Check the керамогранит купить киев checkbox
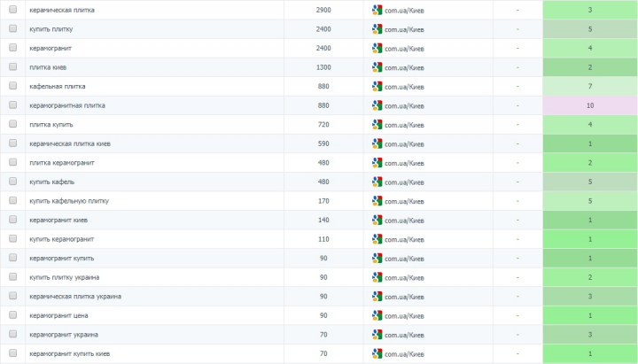The width and height of the screenshot is (638, 364). coord(13,353)
